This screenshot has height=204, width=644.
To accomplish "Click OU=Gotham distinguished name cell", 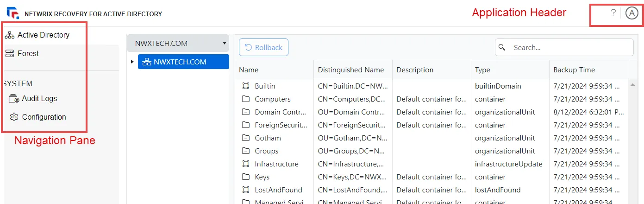I will pos(352,138).
